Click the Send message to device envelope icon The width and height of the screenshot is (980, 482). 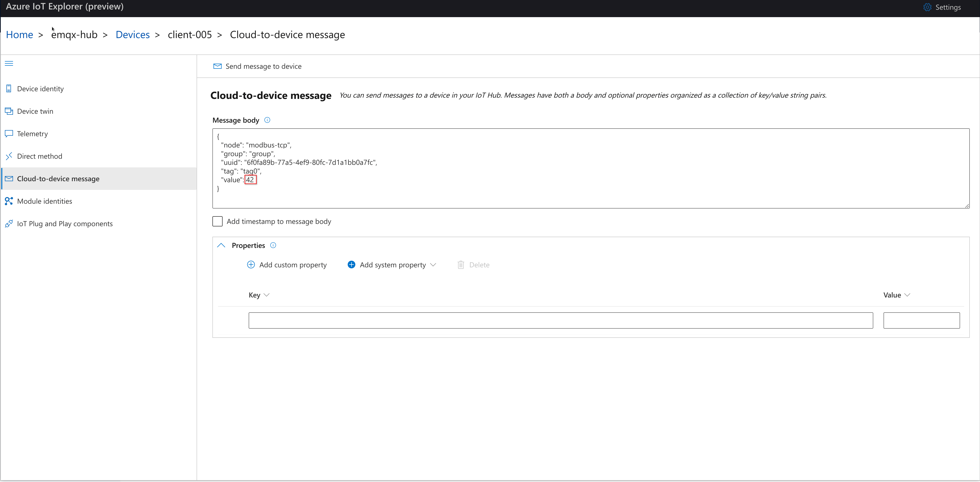(217, 66)
